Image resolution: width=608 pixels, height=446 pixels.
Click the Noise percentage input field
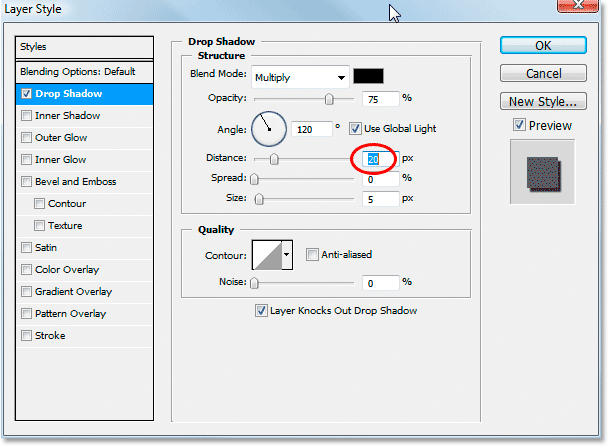pos(380,283)
